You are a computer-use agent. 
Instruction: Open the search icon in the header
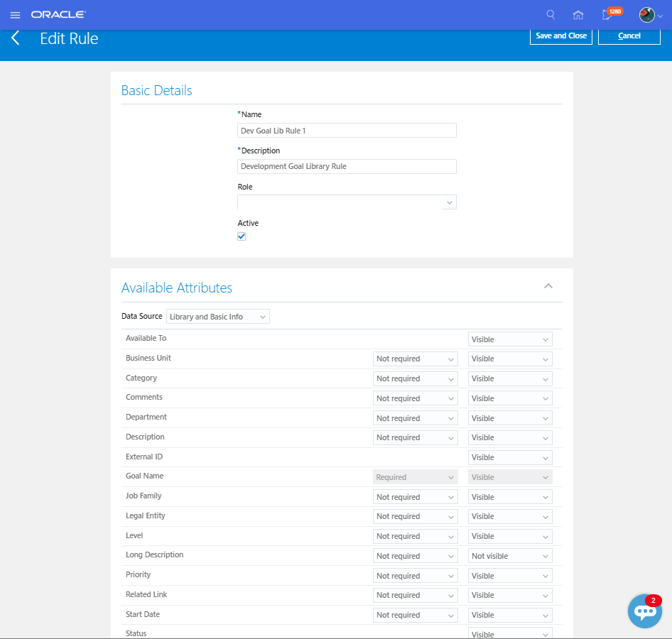(x=550, y=14)
